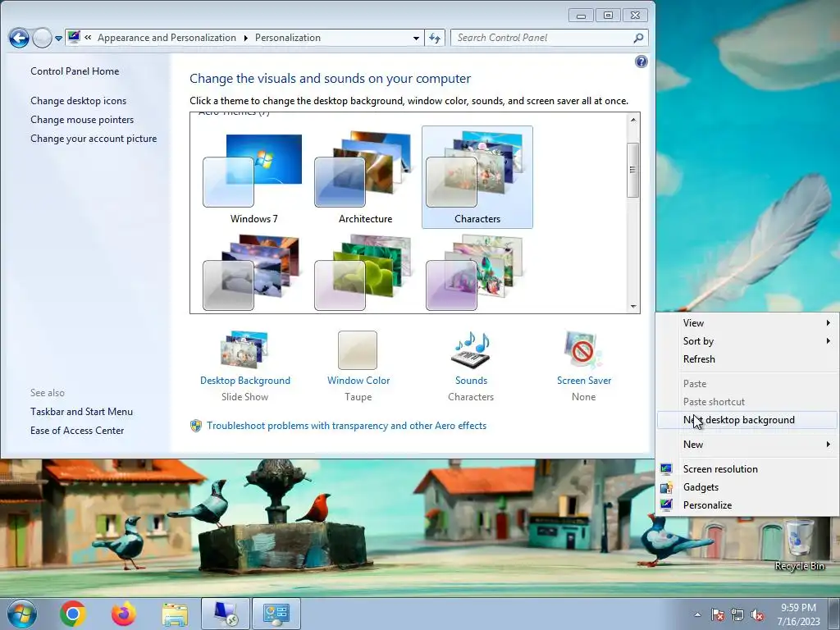Image resolution: width=840 pixels, height=630 pixels.
Task: Open Desktop Background slide show icon
Action: click(244, 349)
